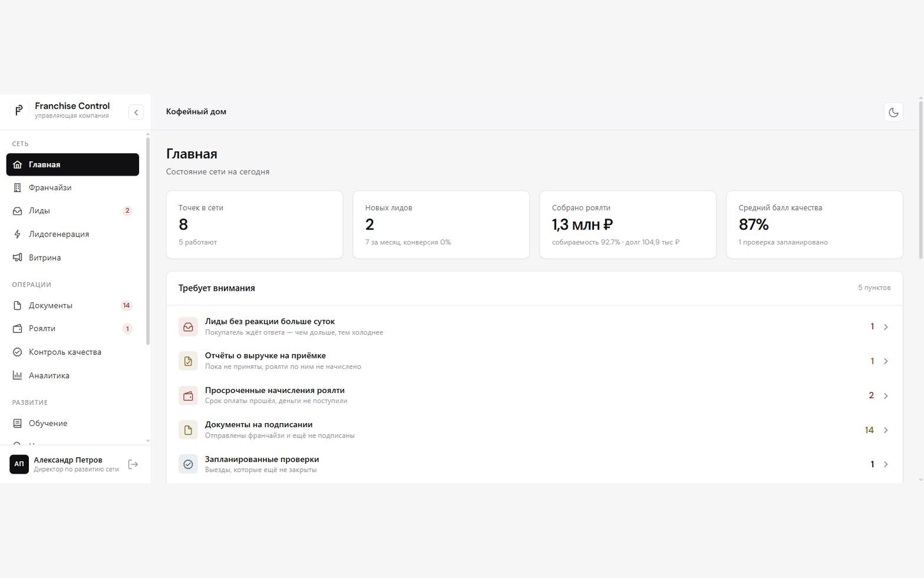Open the Главная home icon in sidebar
The height and width of the screenshot is (578, 924).
pos(17,165)
